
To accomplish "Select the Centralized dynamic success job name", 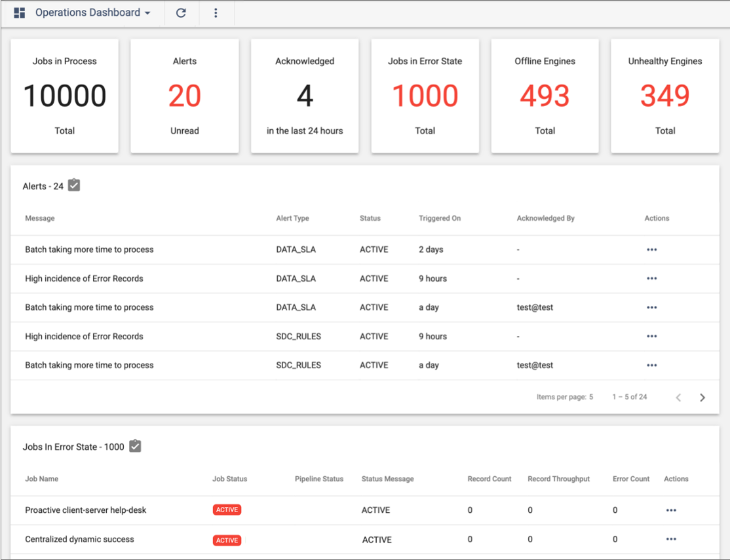I will coord(79,539).
